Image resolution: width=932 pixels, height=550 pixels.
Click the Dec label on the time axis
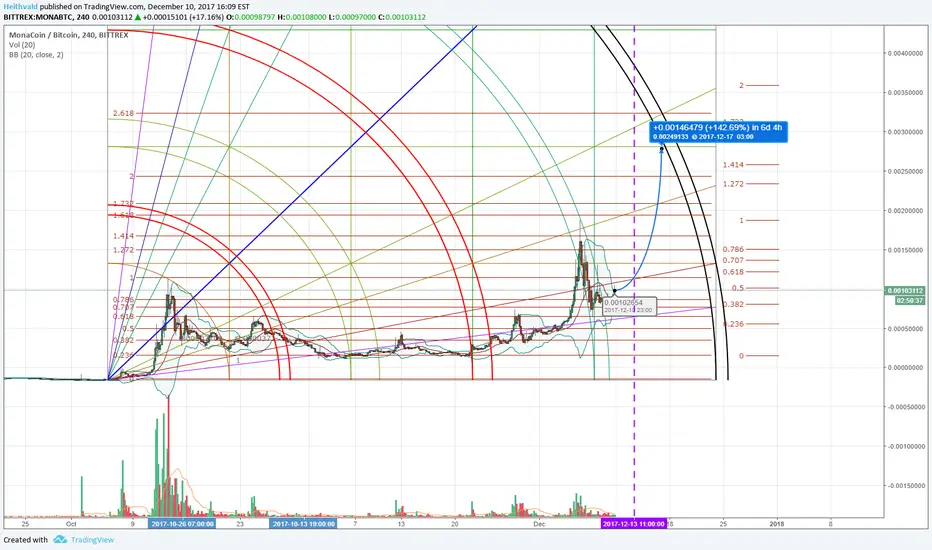click(539, 524)
